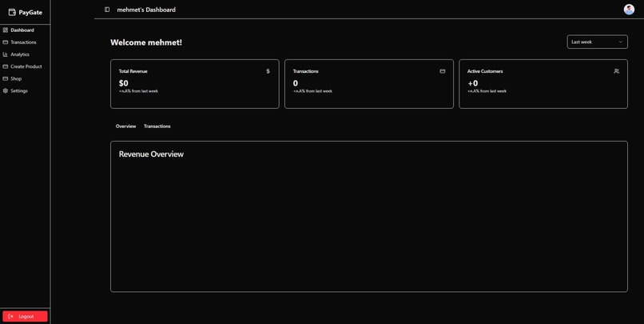The height and width of the screenshot is (324, 644).
Task: Expand the period selector chevron arrow
Action: (x=621, y=42)
